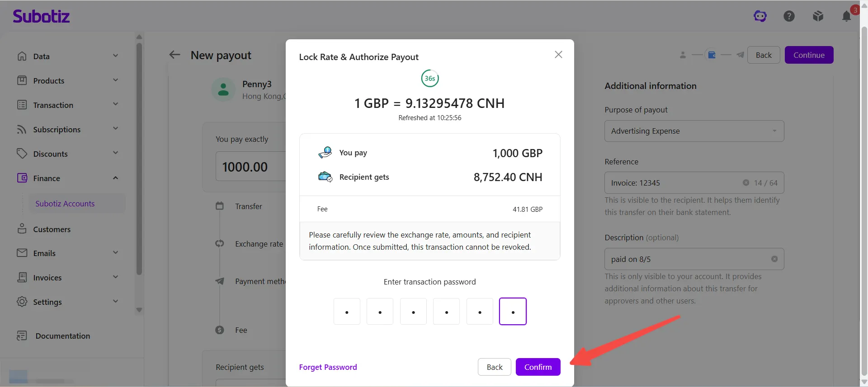Open the Purpose of payout dropdown

coord(694,131)
